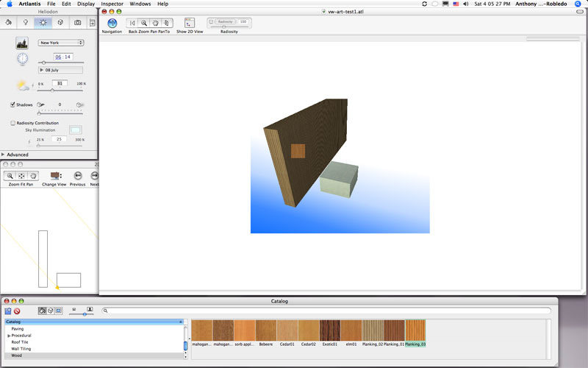588x368 pixels.
Task: Click the 08 July date button
Action: click(60, 70)
